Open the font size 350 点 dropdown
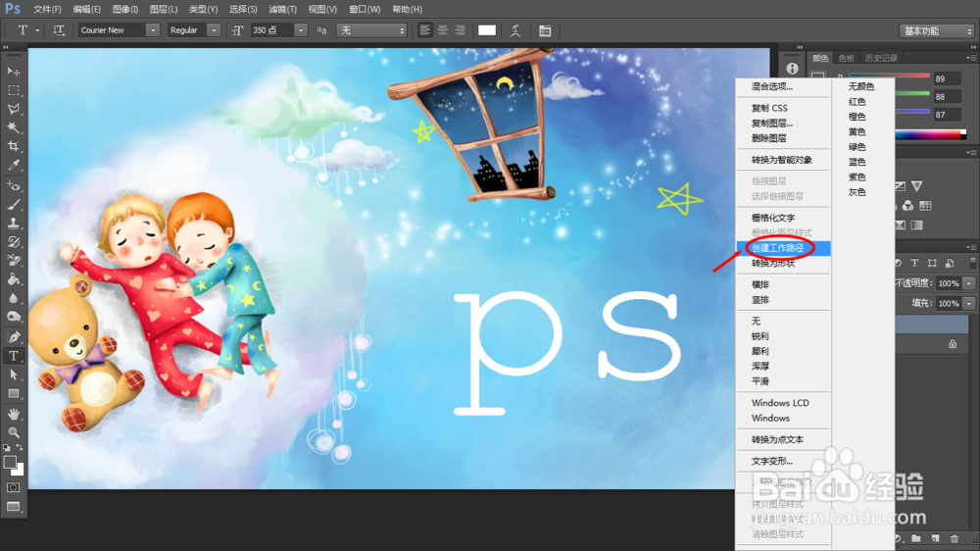The width and height of the screenshot is (980, 551). pos(301,30)
